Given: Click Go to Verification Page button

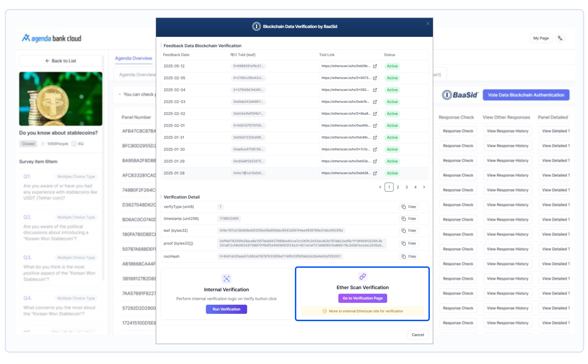Looking at the screenshot, I should coord(362,298).
